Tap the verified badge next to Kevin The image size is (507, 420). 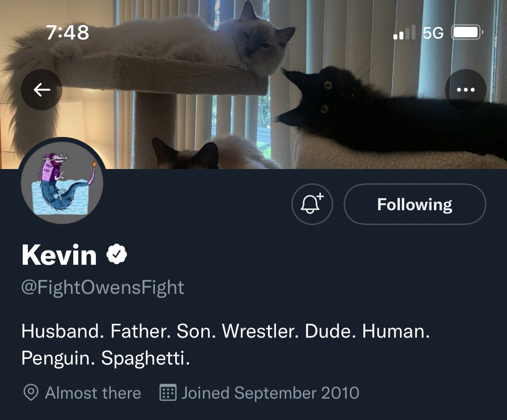coord(117,254)
